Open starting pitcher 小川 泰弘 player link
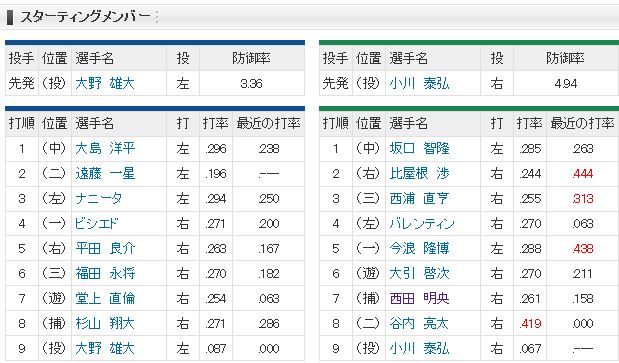The width and height of the screenshot is (619, 363). pos(419,83)
